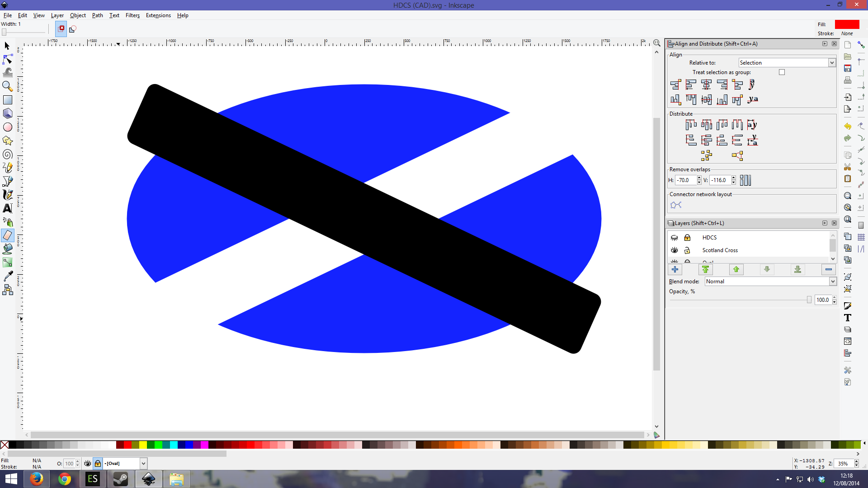Open the selector style dropdown near Oval
Viewport: 868px width, 488px height.
pos(143,463)
